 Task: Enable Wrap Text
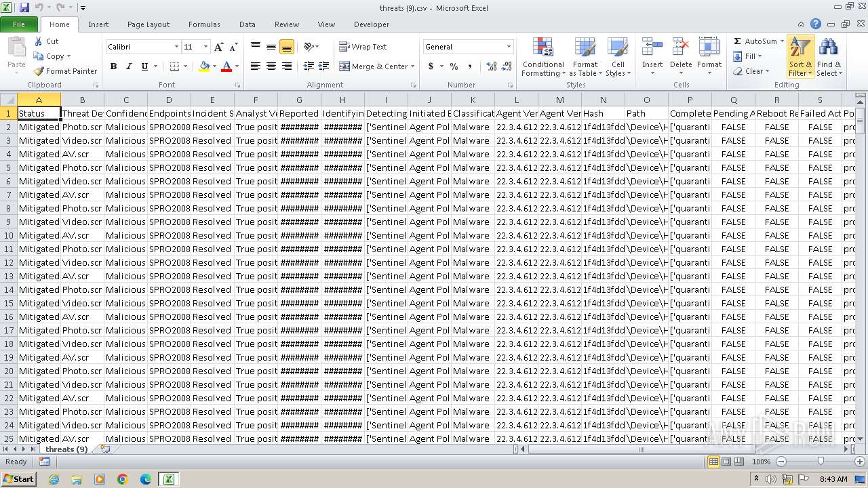tap(363, 47)
